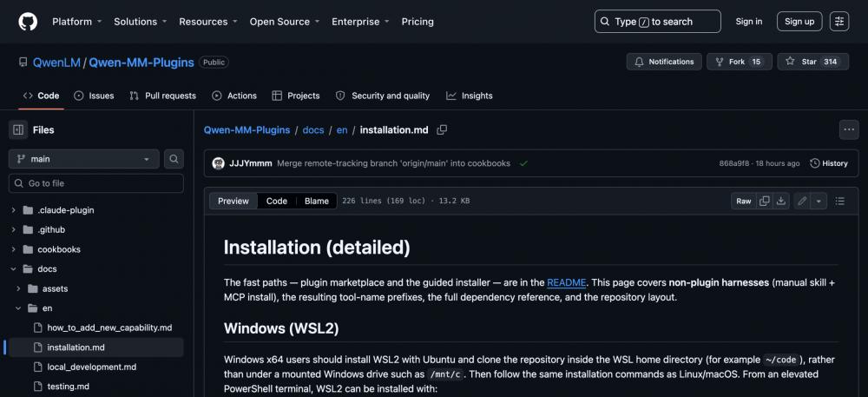Collapse the en folder chevron
Viewport: 868px width, 397px height.
coord(17,308)
